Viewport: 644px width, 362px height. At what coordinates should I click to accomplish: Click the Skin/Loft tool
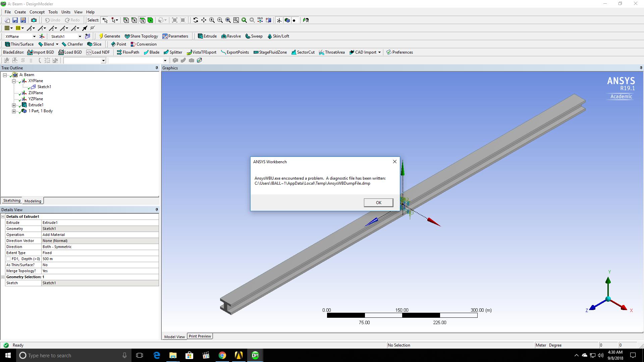tap(278, 36)
